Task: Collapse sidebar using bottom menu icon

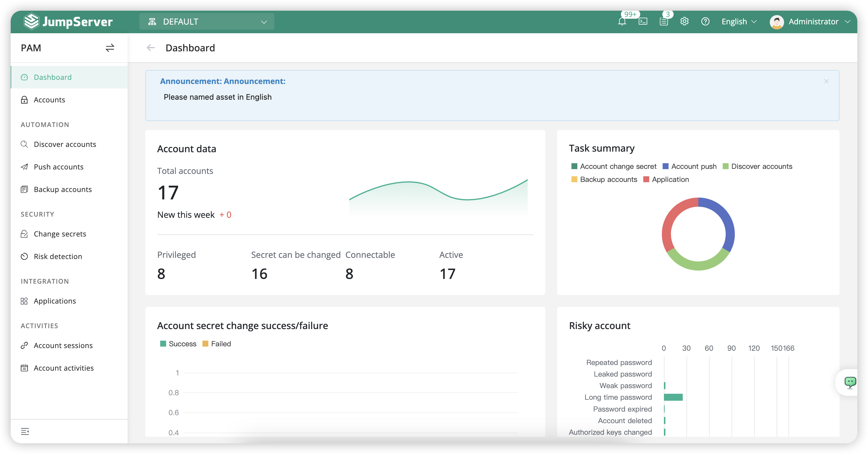Action: click(x=25, y=431)
